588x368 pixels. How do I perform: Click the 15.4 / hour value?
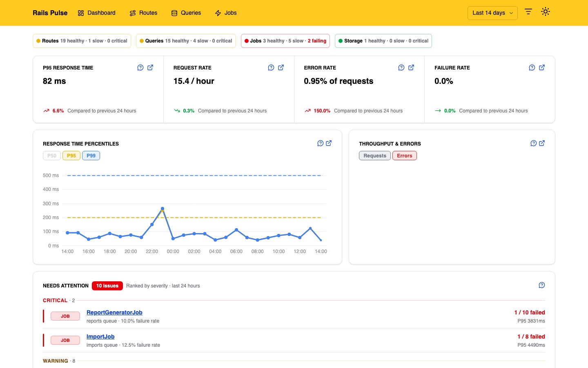pos(194,81)
